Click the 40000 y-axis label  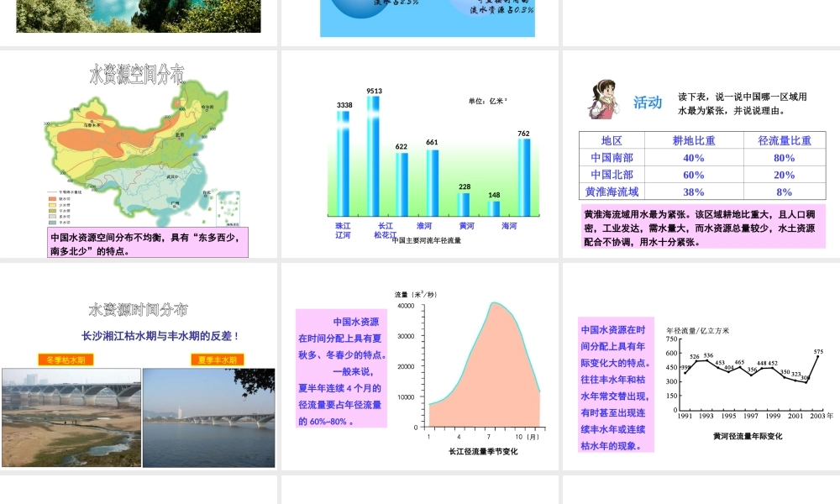[406, 306]
